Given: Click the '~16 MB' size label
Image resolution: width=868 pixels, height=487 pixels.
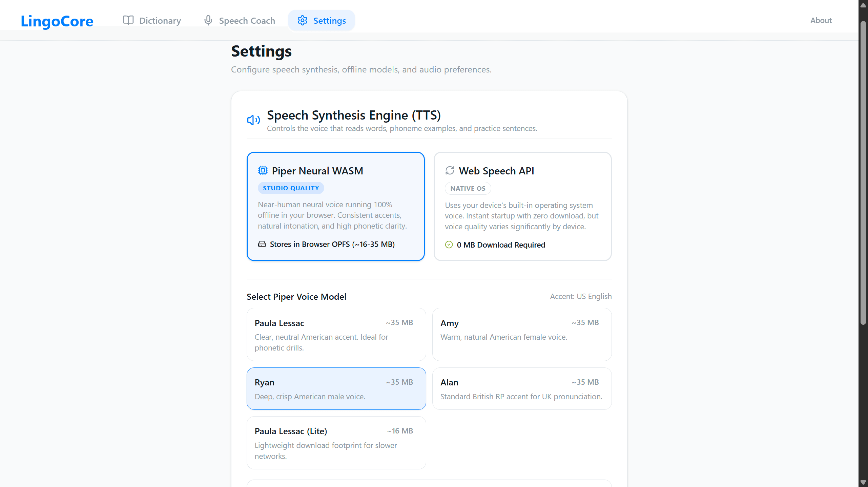Looking at the screenshot, I should [x=400, y=431].
